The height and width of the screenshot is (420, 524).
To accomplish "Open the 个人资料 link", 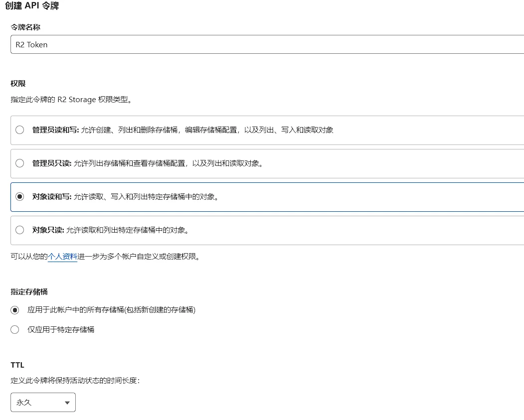I will (x=62, y=257).
